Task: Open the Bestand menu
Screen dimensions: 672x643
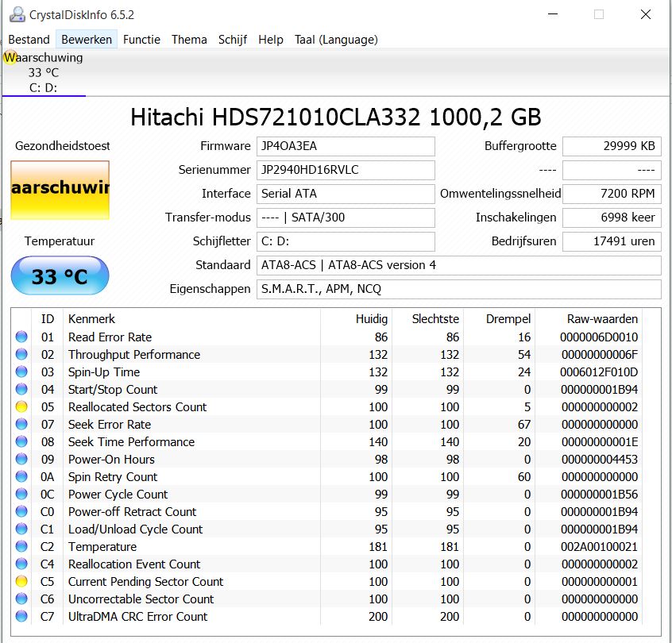Action: (29, 40)
